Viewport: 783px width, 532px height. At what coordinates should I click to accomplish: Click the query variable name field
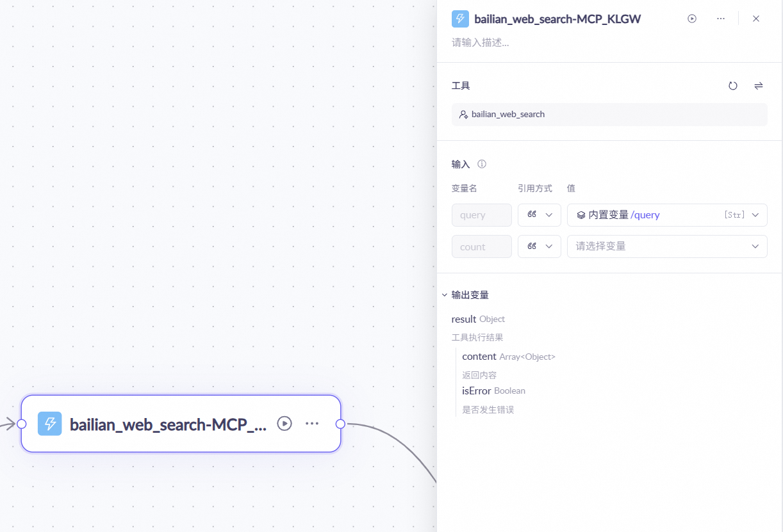click(x=482, y=215)
